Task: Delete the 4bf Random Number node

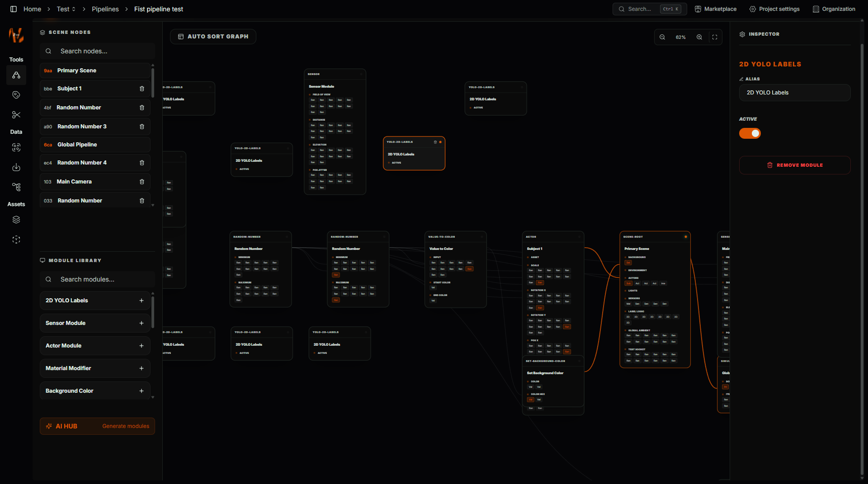Action: point(142,108)
